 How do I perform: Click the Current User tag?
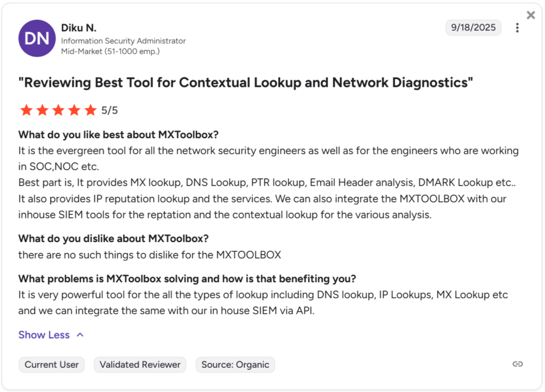click(52, 365)
